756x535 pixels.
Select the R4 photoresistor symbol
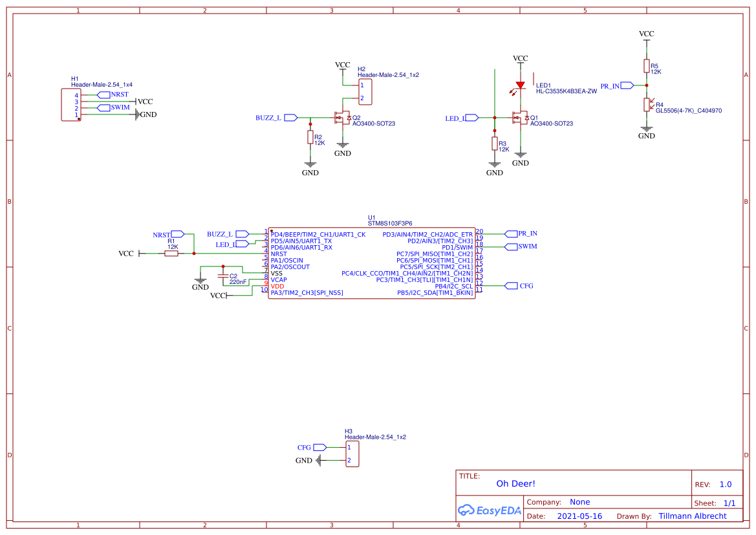pyautogui.click(x=647, y=104)
